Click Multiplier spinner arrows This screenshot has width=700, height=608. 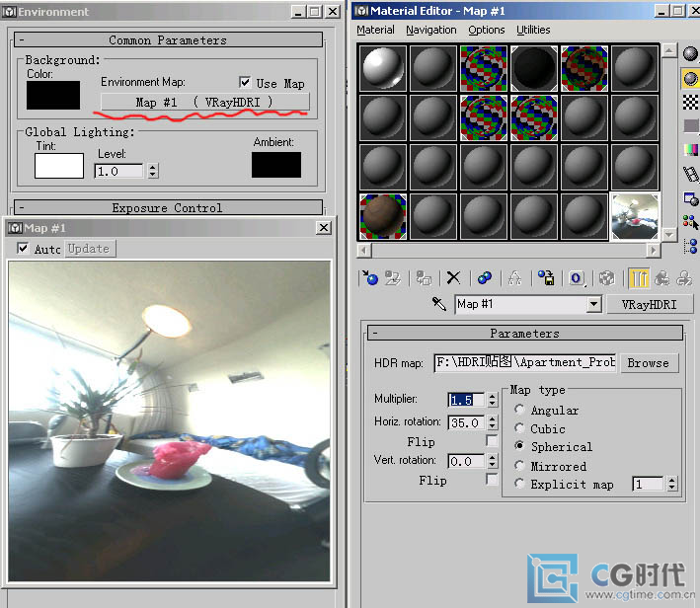tap(492, 400)
